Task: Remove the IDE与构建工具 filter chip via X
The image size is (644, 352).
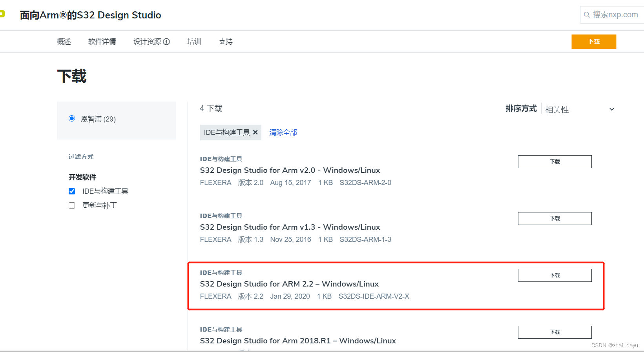Action: [x=255, y=132]
